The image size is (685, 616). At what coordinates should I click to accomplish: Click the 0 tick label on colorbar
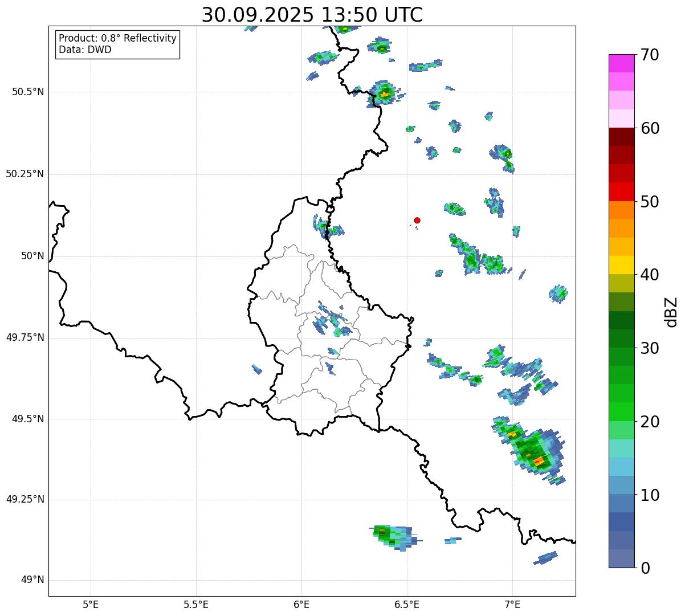coord(644,568)
